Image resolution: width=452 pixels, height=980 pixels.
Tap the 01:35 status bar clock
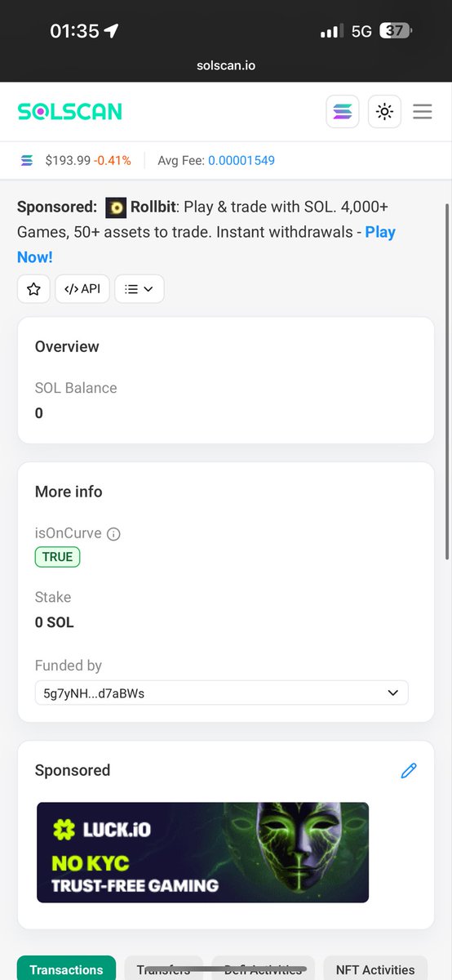tap(74, 31)
